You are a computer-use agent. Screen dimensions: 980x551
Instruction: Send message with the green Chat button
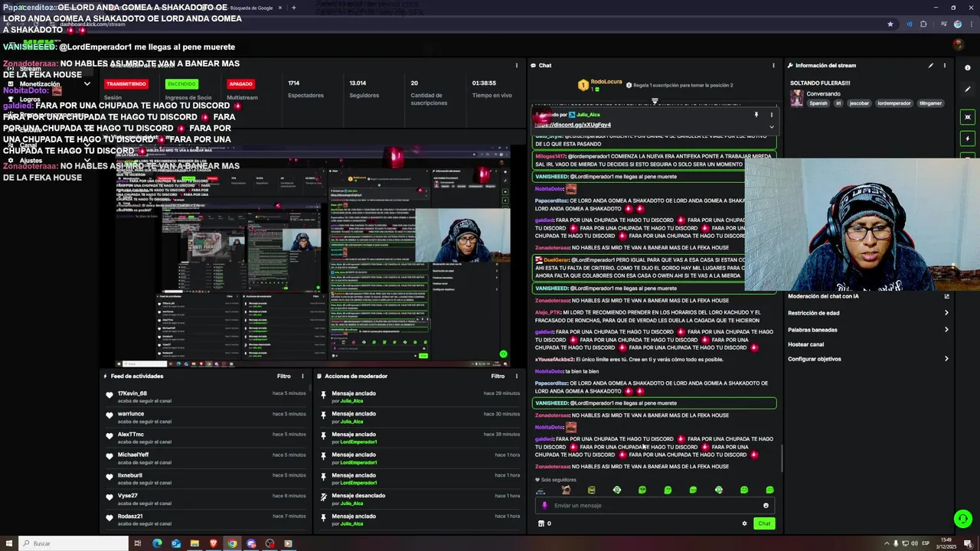764,523
